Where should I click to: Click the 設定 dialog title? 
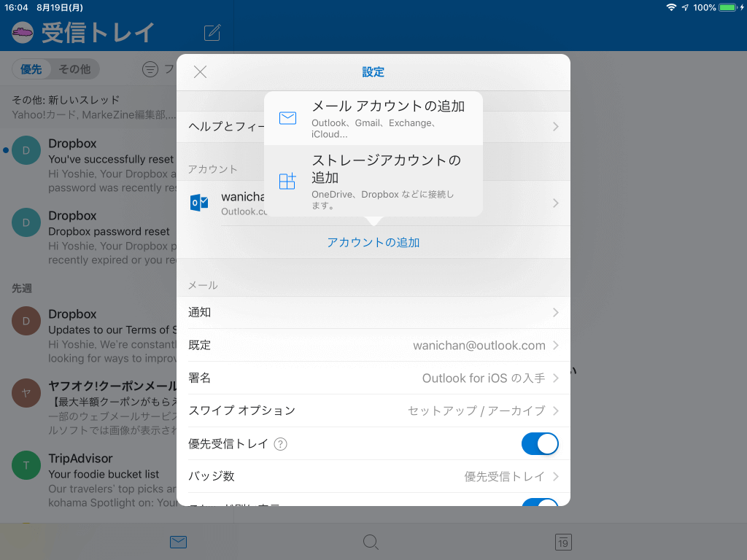tap(373, 72)
